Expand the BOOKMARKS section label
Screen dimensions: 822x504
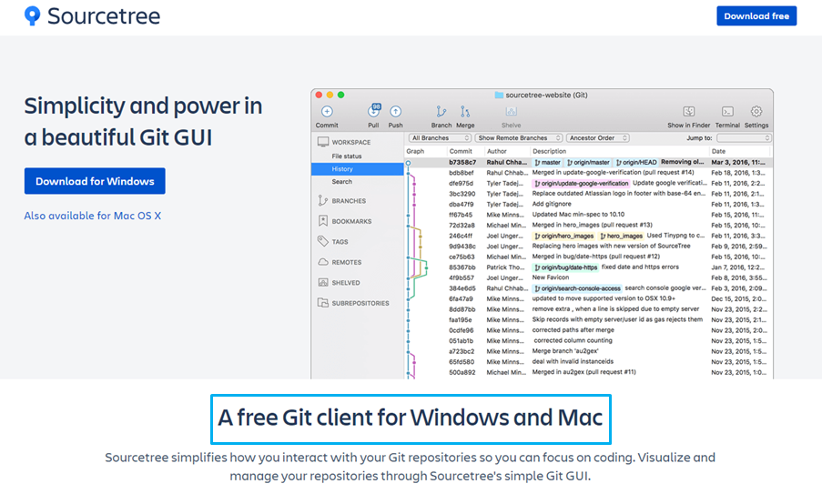(351, 222)
